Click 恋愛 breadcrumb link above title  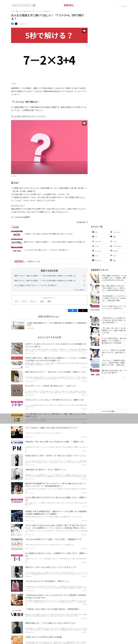(x=17, y=11)
